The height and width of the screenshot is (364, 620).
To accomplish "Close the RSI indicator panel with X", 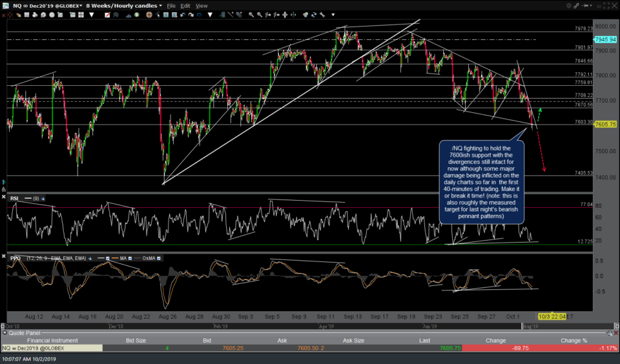I will [4, 196].
